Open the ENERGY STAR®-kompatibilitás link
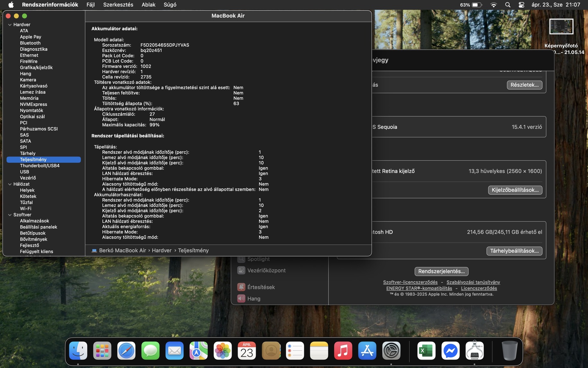 pos(419,288)
